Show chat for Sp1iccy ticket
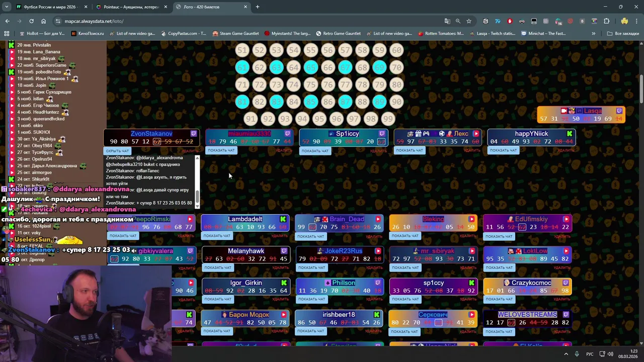 click(x=315, y=151)
